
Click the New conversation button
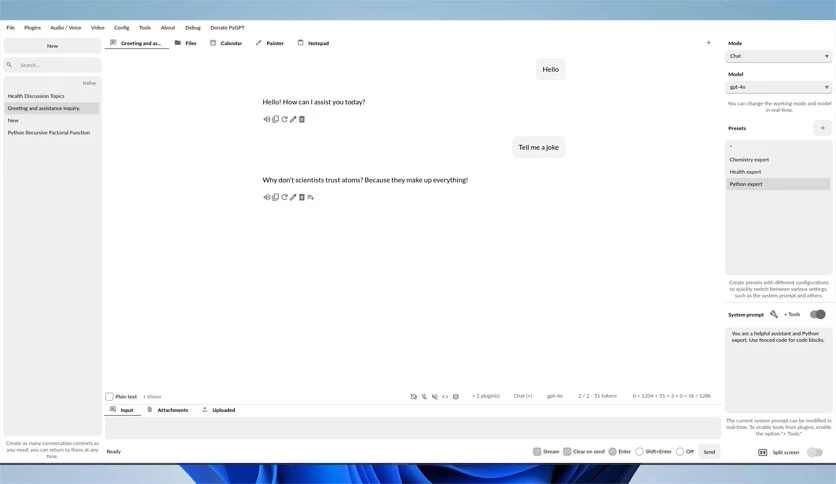click(x=52, y=46)
